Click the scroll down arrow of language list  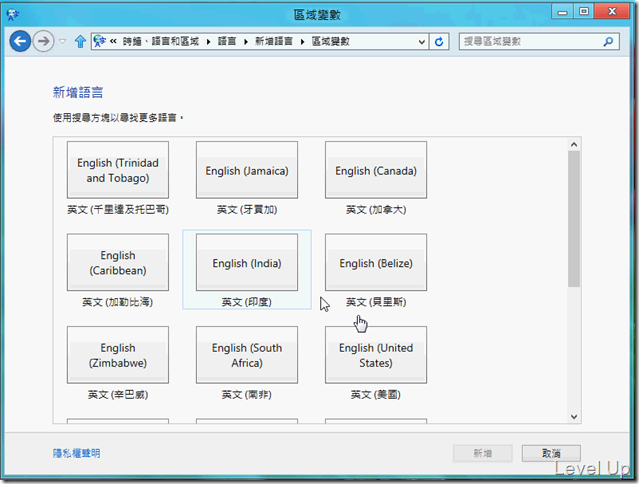[574, 416]
